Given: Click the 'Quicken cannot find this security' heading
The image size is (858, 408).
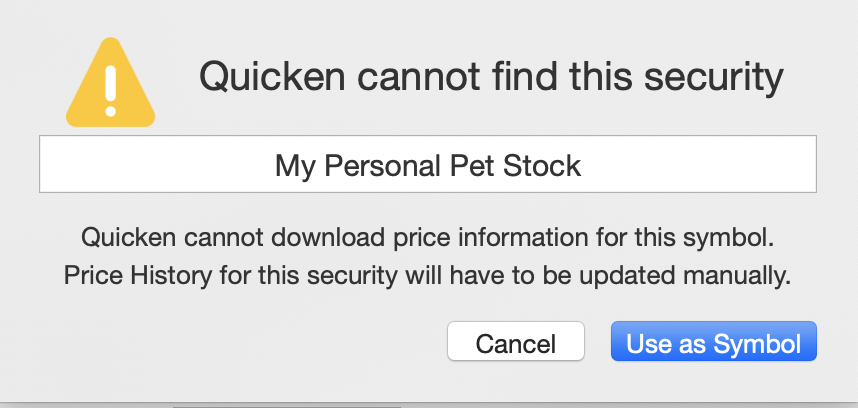Looking at the screenshot, I should pos(491,77).
